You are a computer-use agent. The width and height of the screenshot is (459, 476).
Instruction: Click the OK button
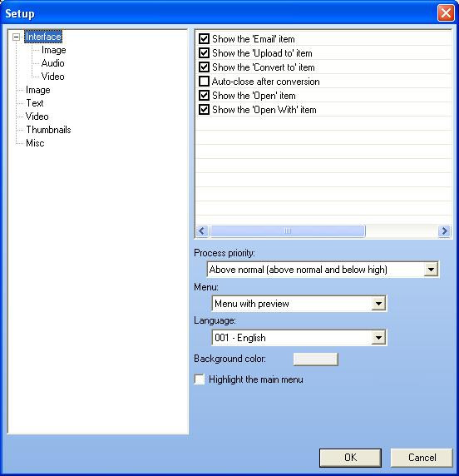coord(350,458)
